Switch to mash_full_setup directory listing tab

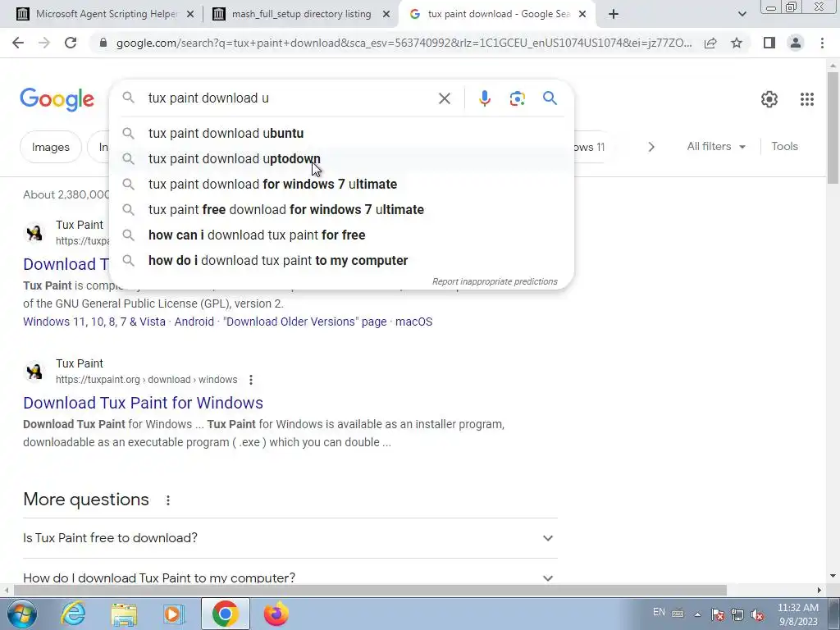301,15
